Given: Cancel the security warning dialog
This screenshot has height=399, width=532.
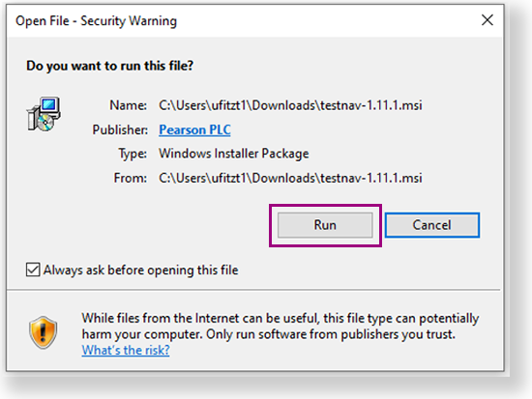Looking at the screenshot, I should [432, 225].
